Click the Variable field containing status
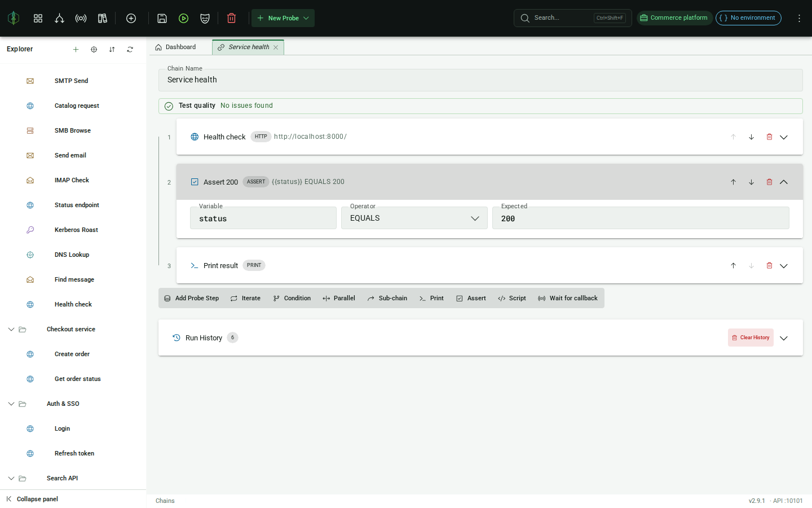This screenshot has height=508, width=812. (x=263, y=218)
